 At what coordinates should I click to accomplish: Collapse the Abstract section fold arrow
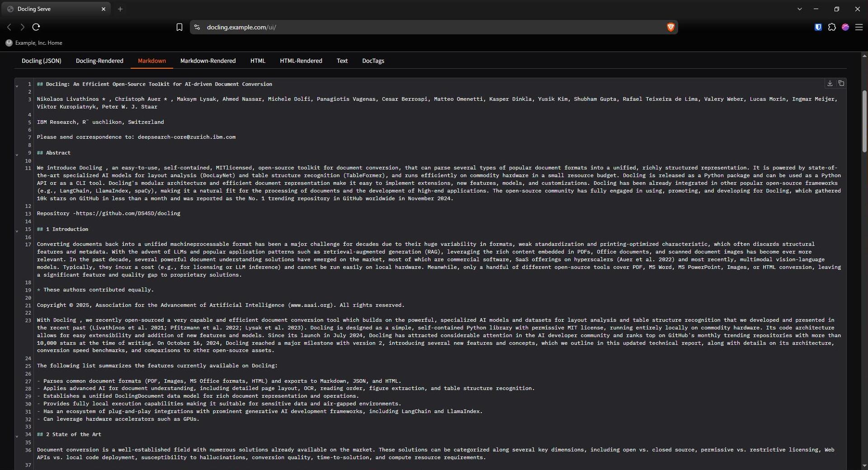pyautogui.click(x=17, y=155)
